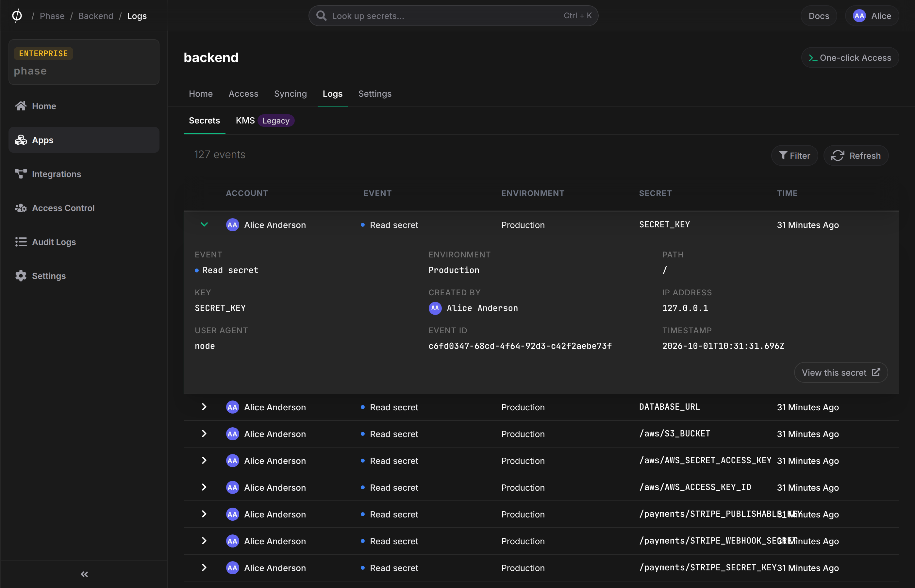Expand the STRIPE_SECRET_KEY log row
Viewport: 915px width, 588px height.
click(x=204, y=567)
